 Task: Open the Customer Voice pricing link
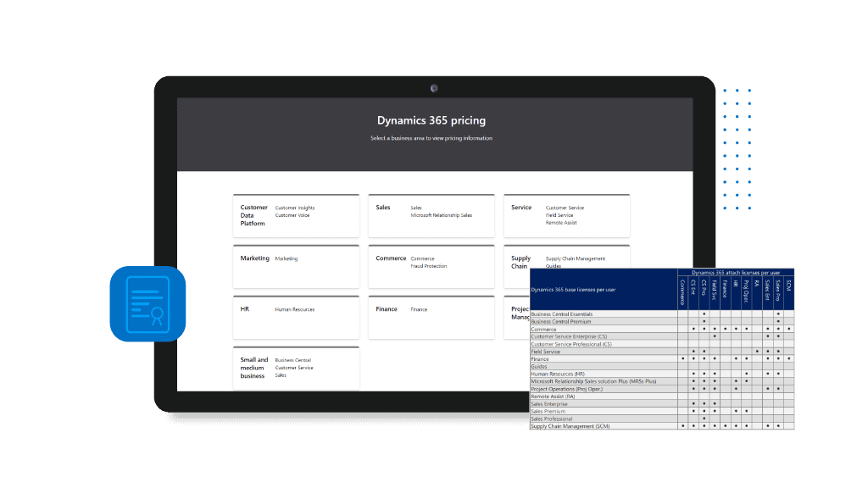pos(292,215)
